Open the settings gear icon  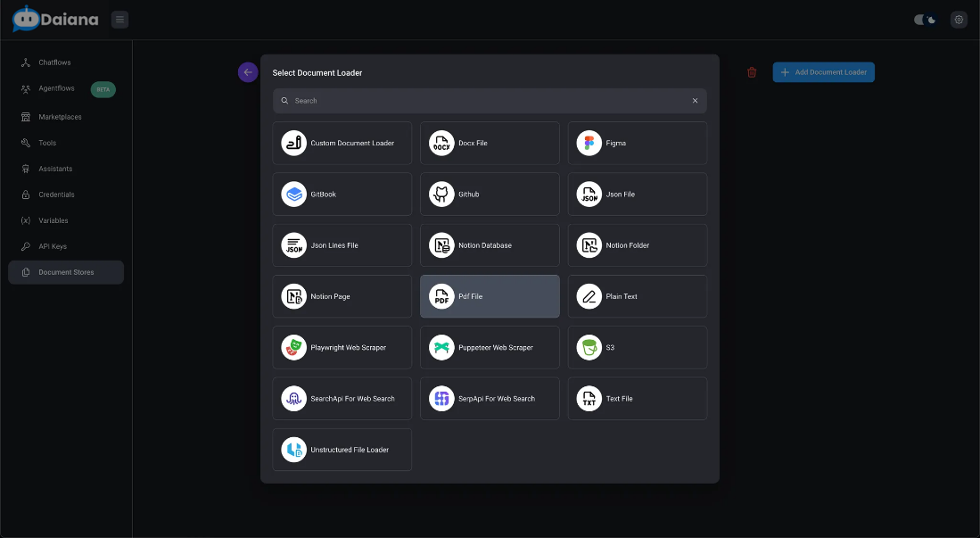coord(959,20)
